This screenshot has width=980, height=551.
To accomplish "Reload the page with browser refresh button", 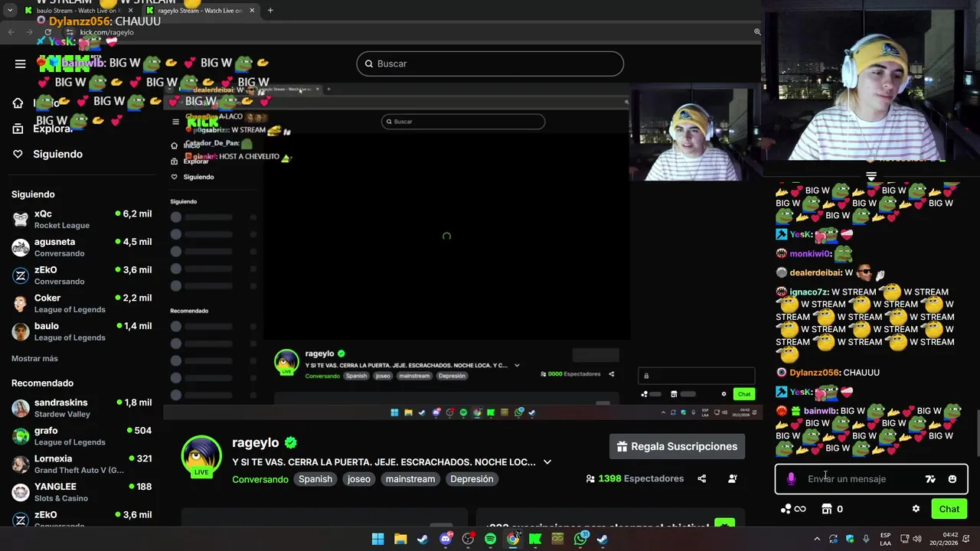I will [47, 32].
